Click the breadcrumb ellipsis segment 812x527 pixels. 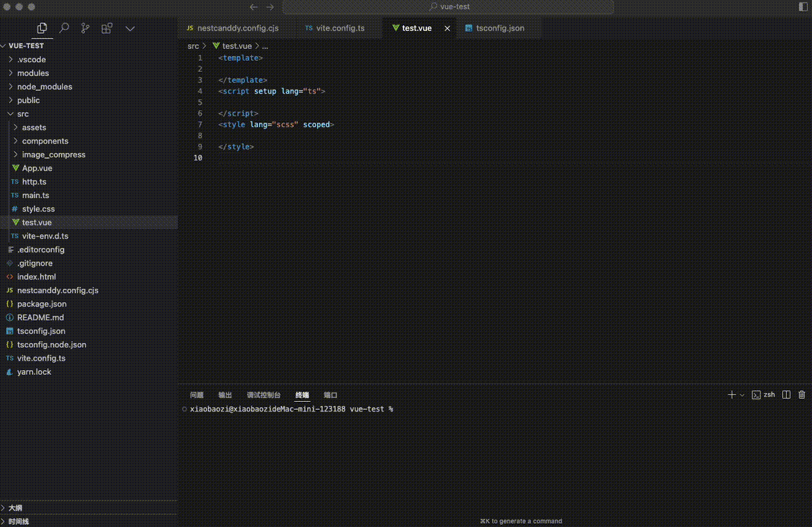point(265,46)
